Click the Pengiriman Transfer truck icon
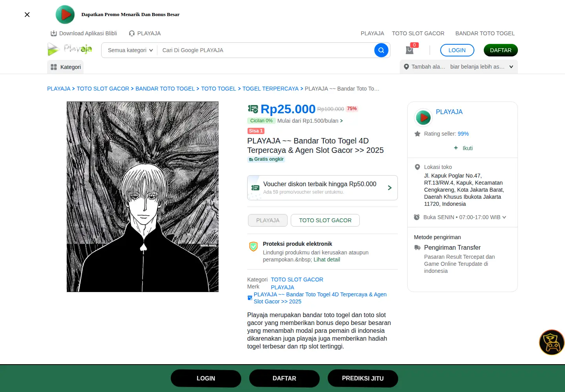Screen dimensions: 565x392 [417, 247]
